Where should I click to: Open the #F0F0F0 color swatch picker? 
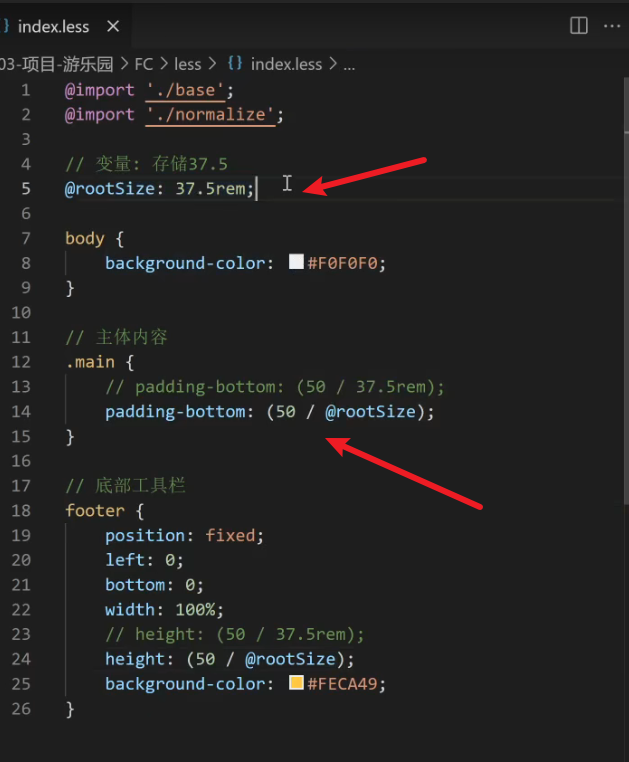[x=296, y=262]
